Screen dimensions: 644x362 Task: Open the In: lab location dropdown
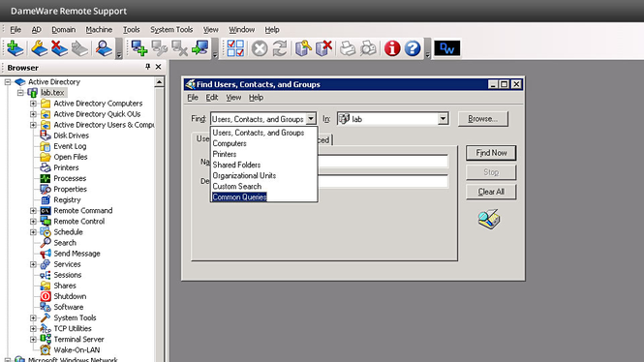pyautogui.click(x=443, y=119)
